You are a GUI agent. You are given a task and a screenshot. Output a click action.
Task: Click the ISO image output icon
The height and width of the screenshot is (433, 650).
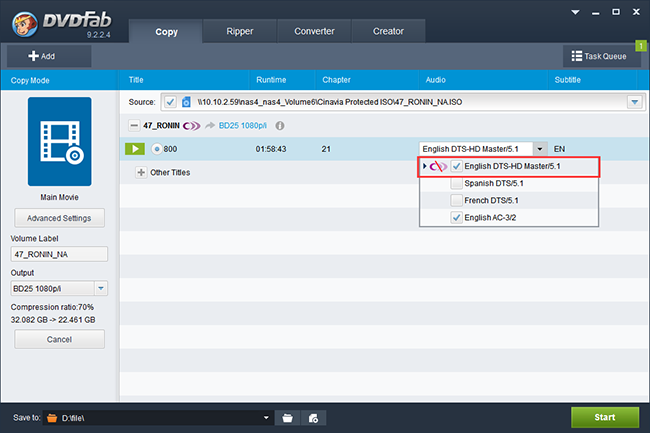(314, 418)
